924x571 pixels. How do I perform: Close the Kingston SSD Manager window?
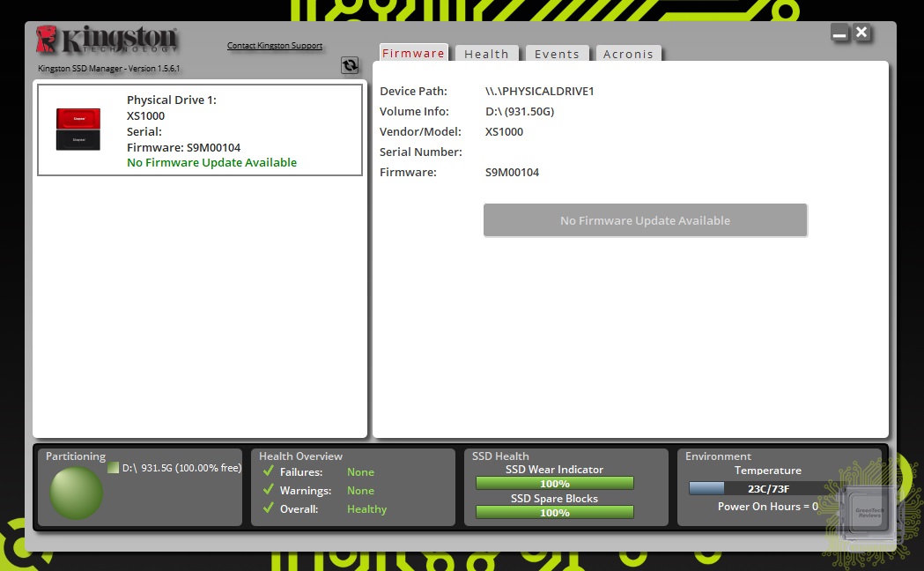pyautogui.click(x=862, y=33)
